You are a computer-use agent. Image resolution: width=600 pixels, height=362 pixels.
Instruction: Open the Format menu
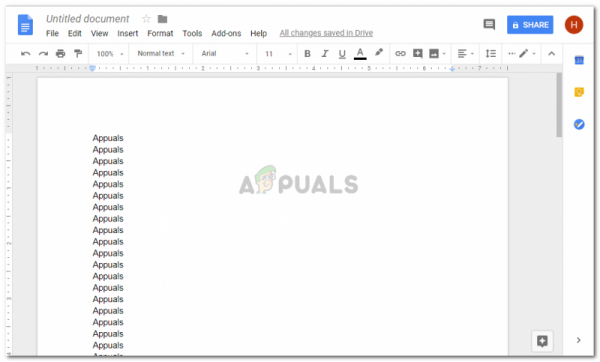[x=160, y=33]
